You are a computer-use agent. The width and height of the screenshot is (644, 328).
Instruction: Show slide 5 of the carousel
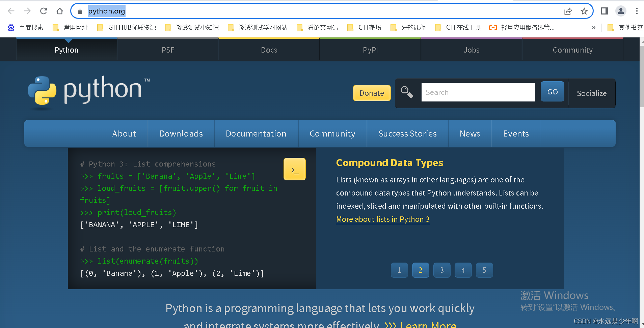click(x=484, y=270)
